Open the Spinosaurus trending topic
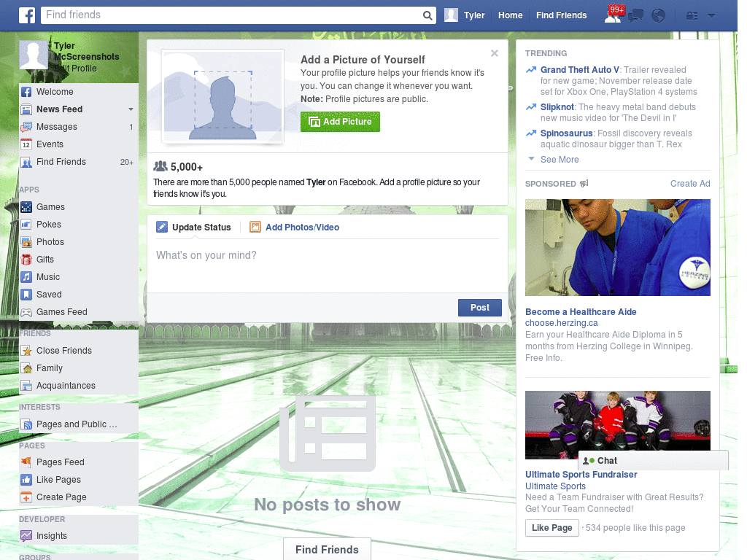 566,133
